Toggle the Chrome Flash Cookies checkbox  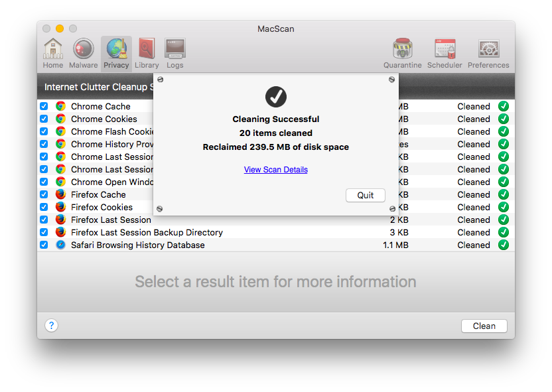coord(44,131)
